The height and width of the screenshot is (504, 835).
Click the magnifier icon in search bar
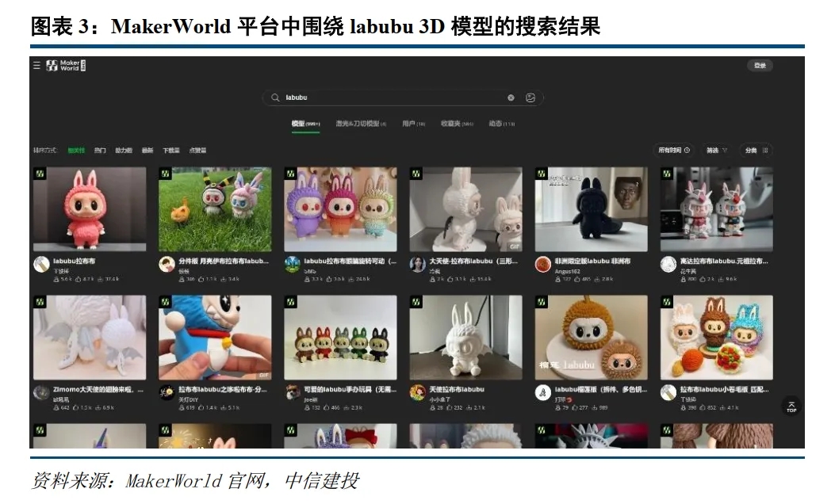(276, 98)
